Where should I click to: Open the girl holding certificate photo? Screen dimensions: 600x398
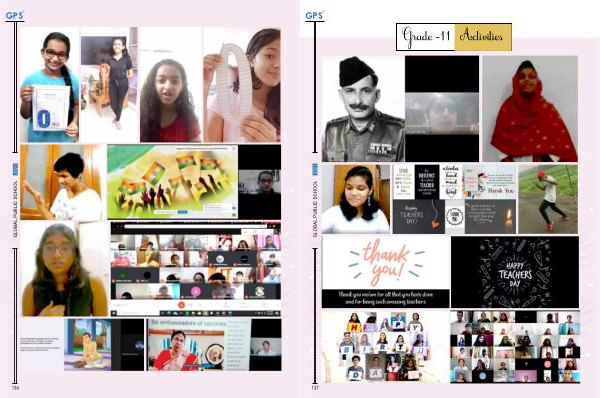50,85
